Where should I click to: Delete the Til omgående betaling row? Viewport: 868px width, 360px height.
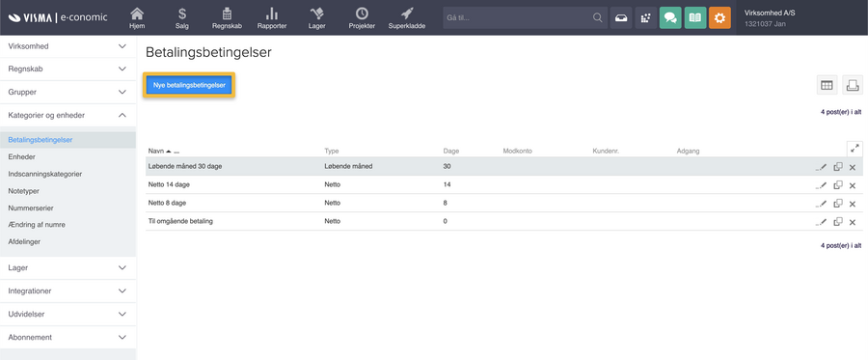pyautogui.click(x=853, y=222)
